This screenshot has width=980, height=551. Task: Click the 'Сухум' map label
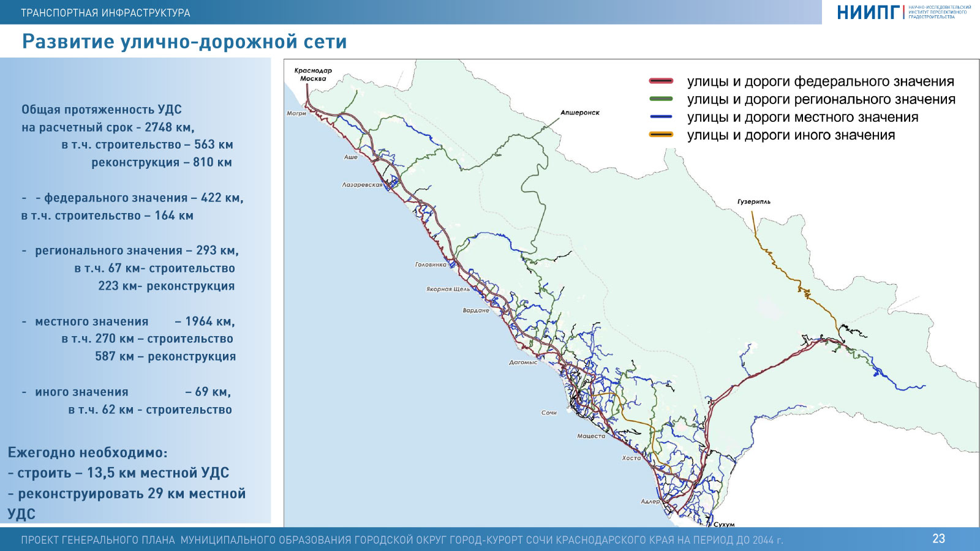point(724,525)
